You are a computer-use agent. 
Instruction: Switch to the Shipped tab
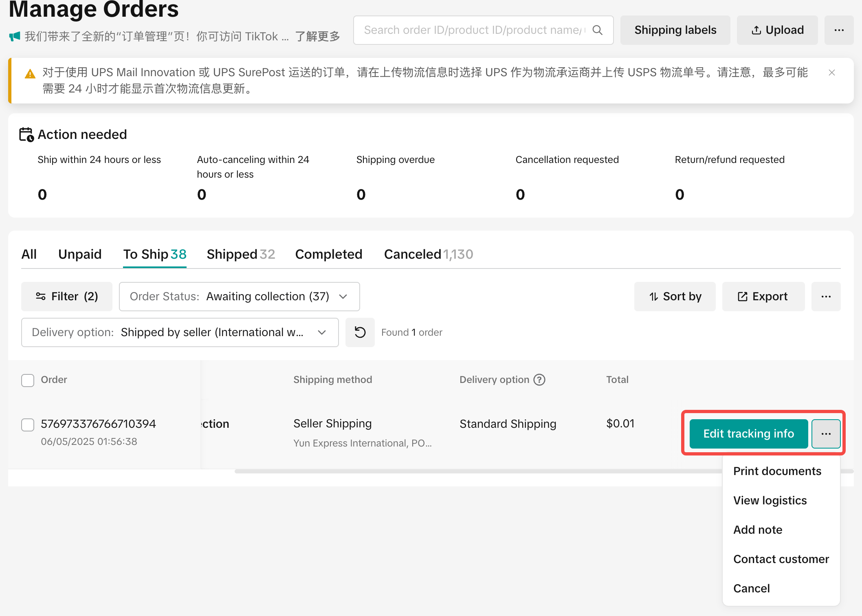click(x=240, y=254)
